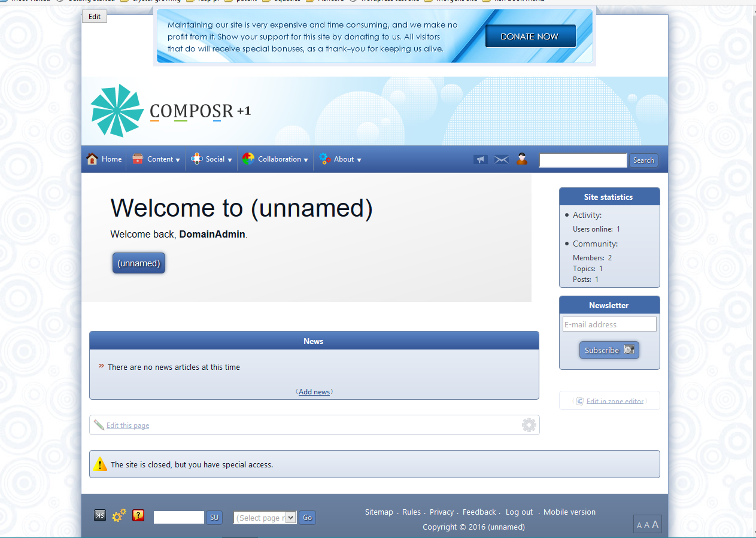The width and height of the screenshot is (756, 538).
Task: Open the Collaboration menu
Action: [x=275, y=159]
